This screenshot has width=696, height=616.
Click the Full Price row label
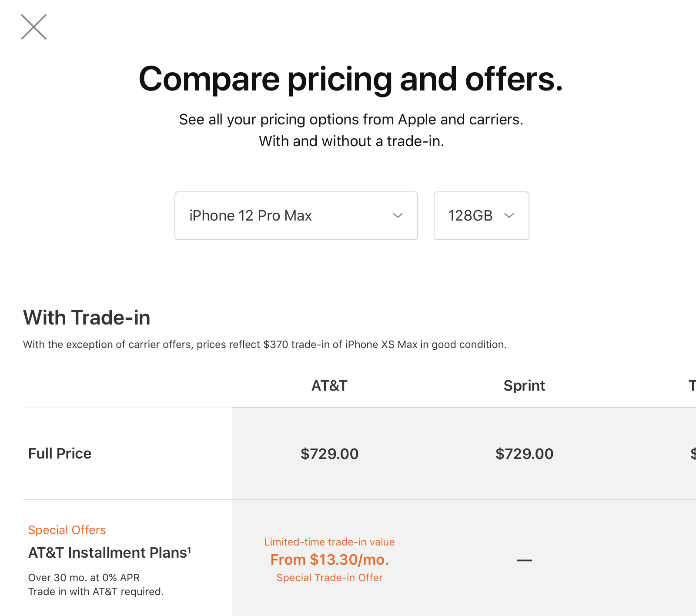60,454
